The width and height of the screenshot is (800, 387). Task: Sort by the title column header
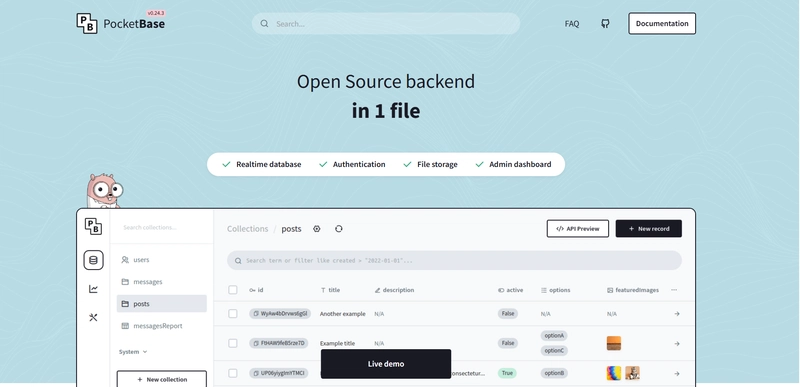click(x=330, y=290)
